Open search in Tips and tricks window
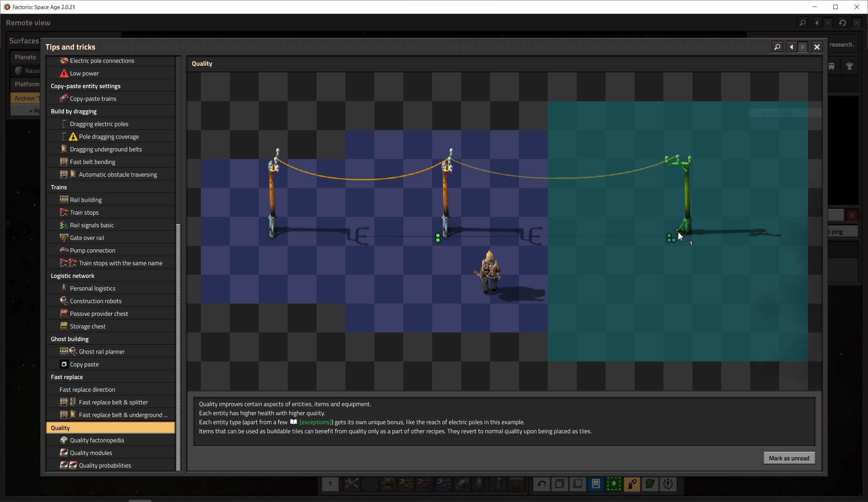Screen dimensions: 868x502 click(777, 47)
